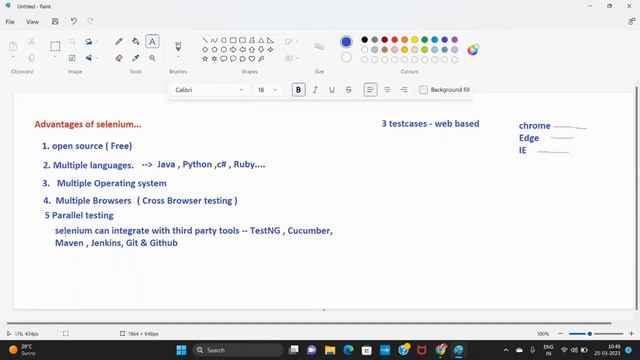Toggle Strikethrough text formatting

(349, 90)
